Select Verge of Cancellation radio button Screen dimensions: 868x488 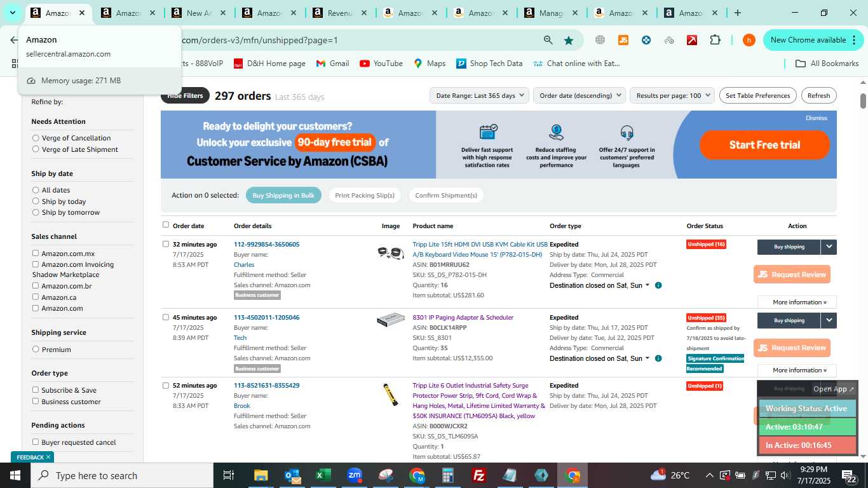[x=36, y=138]
